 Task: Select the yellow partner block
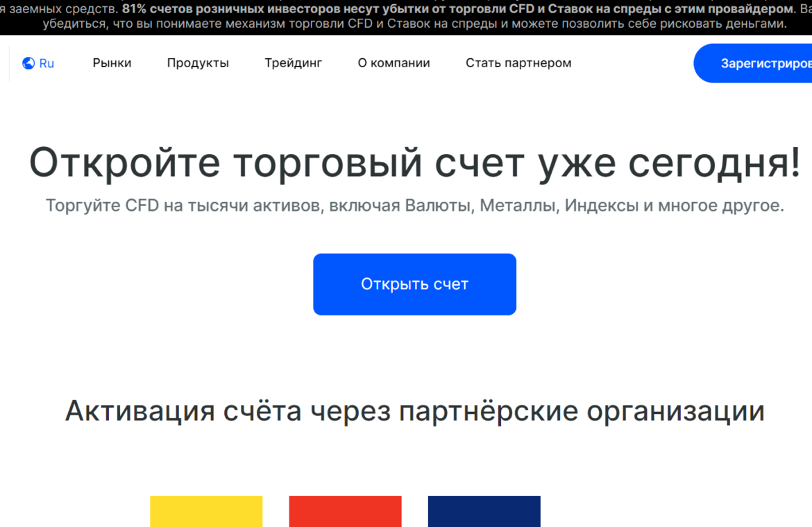(x=206, y=511)
